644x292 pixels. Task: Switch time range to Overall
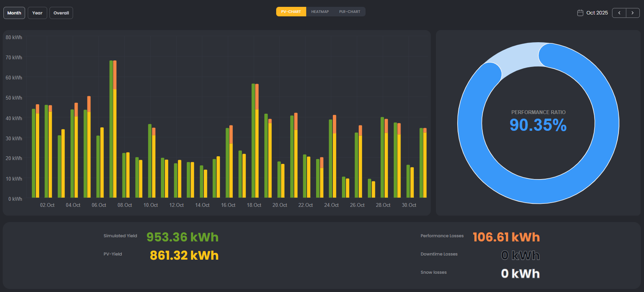point(61,13)
